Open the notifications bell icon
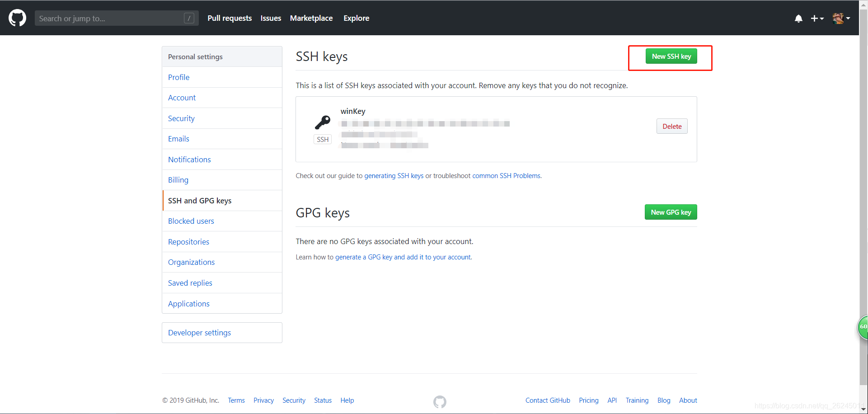Viewport: 868px width, 414px height. (x=798, y=19)
